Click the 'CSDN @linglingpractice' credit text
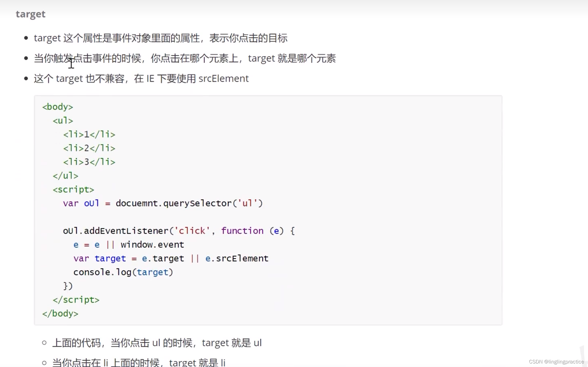588x367 pixels. coord(556,362)
